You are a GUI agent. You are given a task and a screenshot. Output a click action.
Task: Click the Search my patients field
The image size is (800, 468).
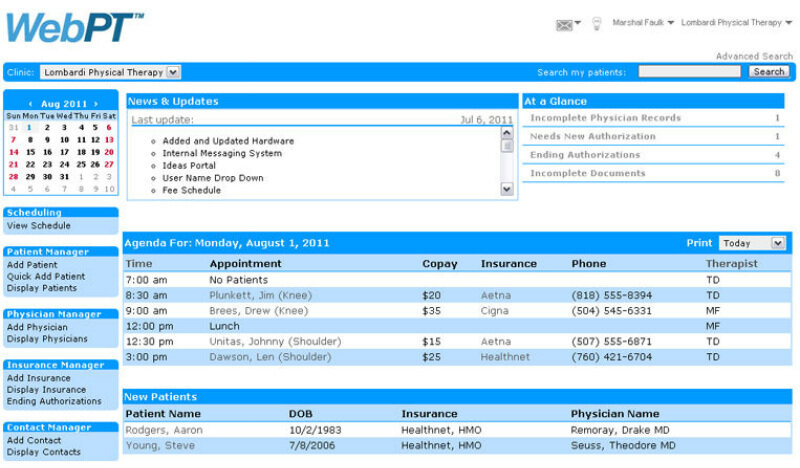coord(689,72)
